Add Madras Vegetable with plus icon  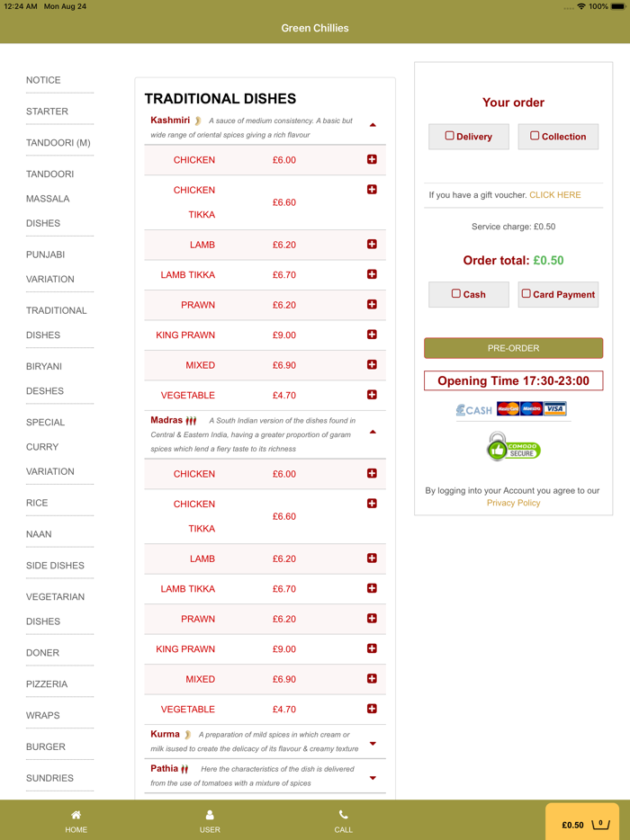tap(372, 709)
